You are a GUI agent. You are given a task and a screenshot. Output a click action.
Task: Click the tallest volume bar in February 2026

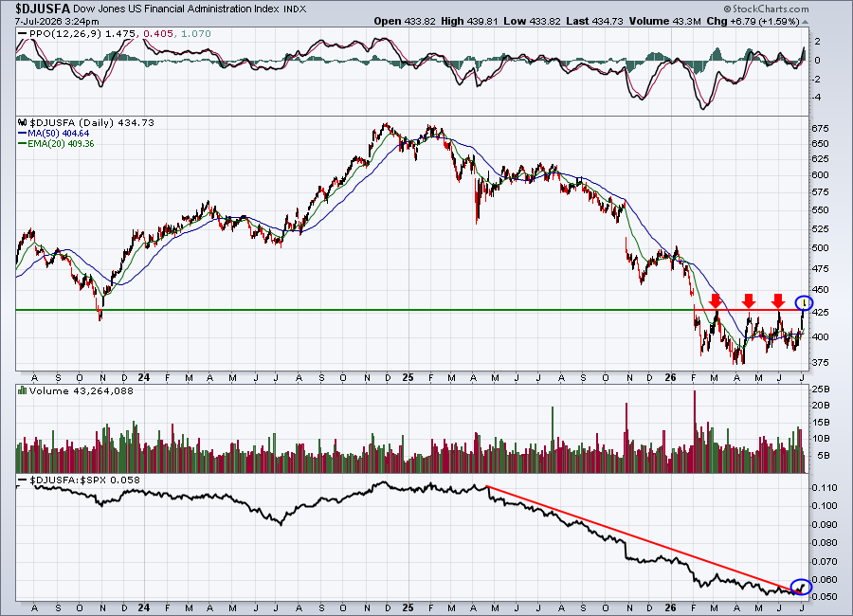coord(694,431)
